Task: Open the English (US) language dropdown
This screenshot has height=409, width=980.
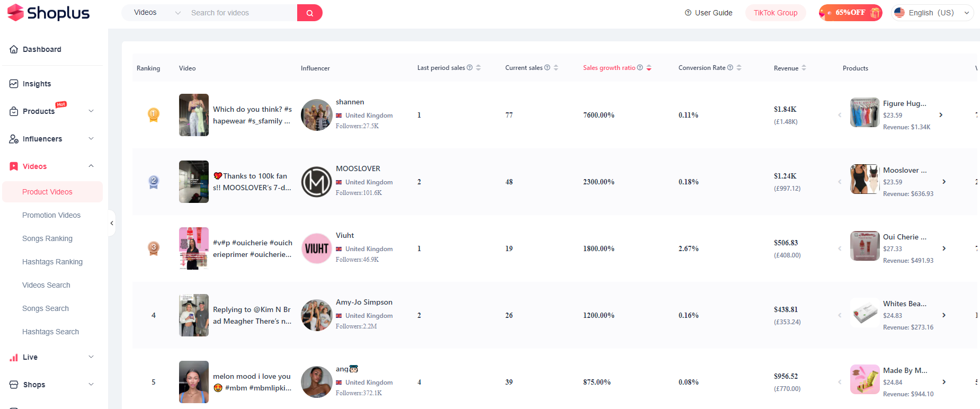Action: pos(933,13)
